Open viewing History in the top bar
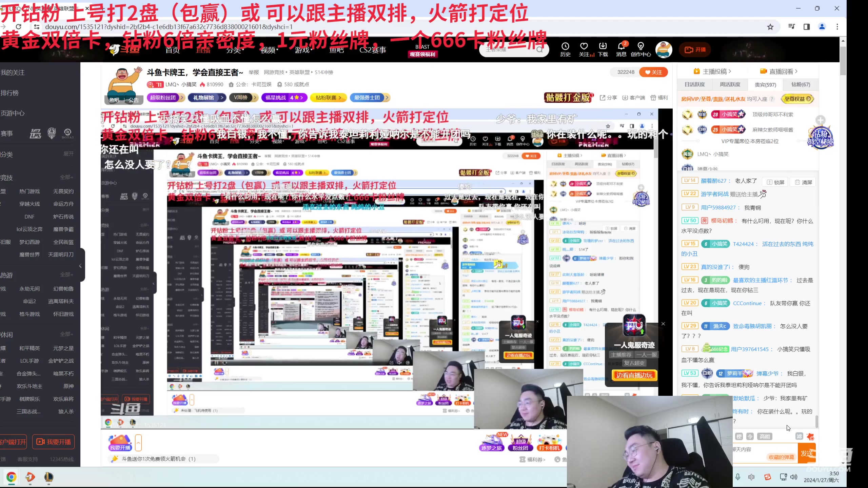This screenshot has height=488, width=868. point(565,49)
